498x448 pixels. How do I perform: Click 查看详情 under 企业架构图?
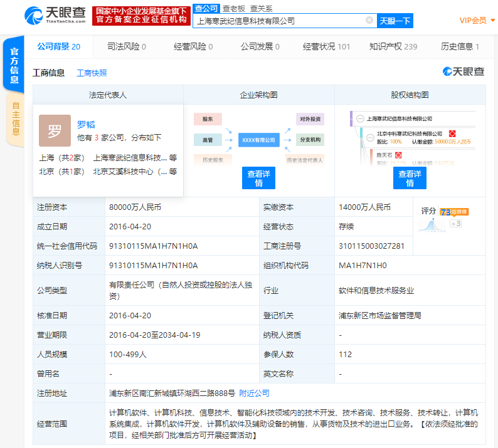click(x=258, y=178)
